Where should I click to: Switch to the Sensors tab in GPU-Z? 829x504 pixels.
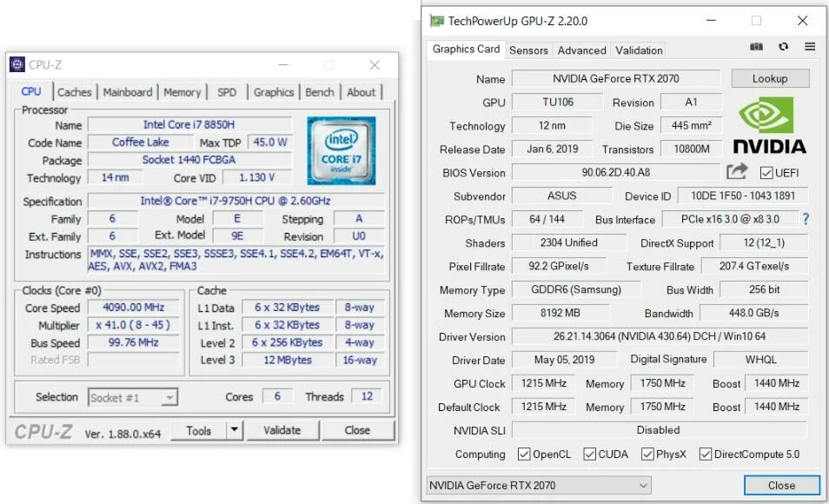tap(528, 50)
